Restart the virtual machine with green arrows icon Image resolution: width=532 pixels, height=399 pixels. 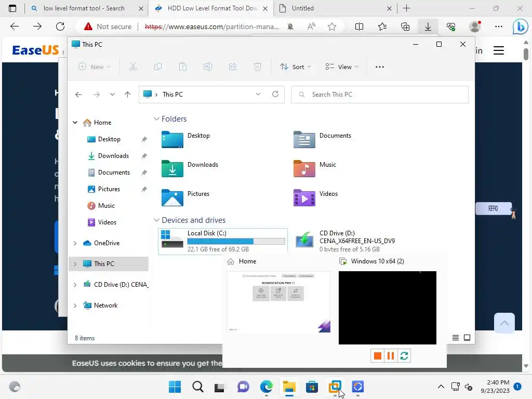coord(404,355)
